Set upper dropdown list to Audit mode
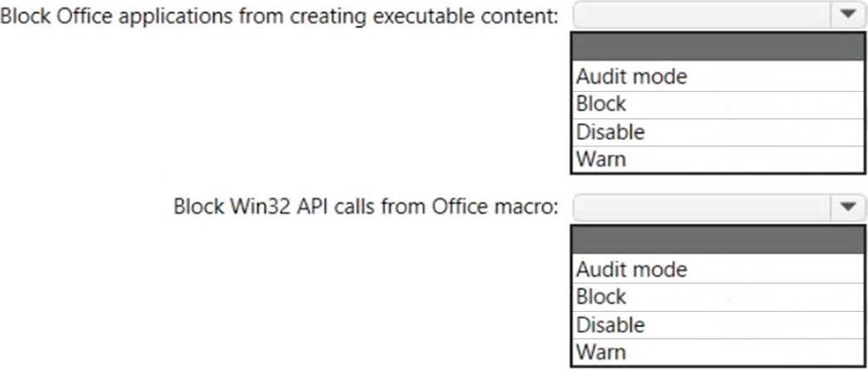The image size is (868, 369). pyautogui.click(x=719, y=77)
